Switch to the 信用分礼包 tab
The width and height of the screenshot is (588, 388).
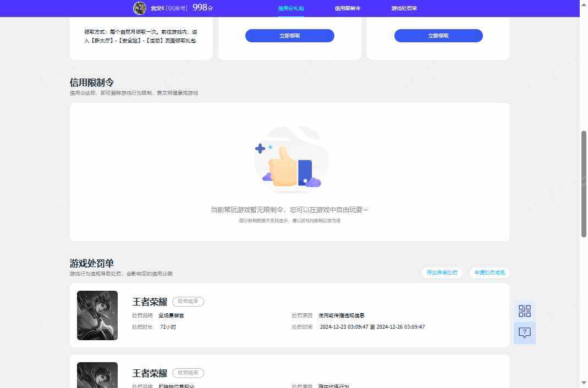click(291, 8)
